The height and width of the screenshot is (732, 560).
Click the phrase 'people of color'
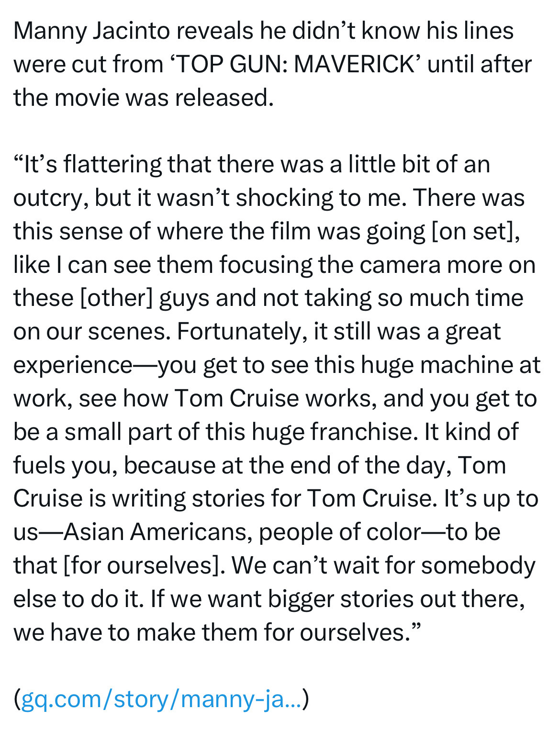coord(340,532)
